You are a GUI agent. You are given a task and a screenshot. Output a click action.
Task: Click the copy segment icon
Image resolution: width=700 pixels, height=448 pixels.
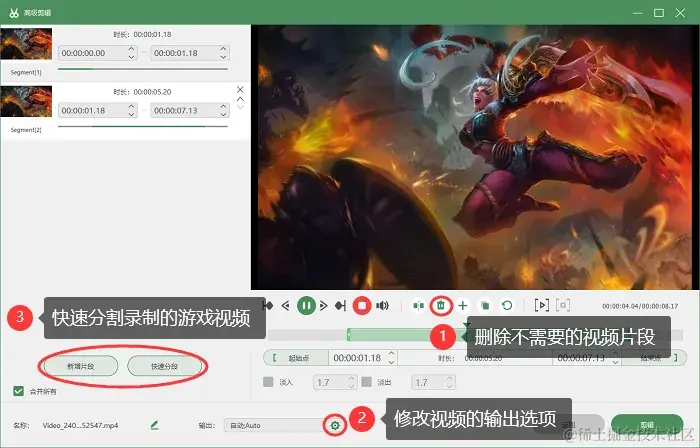[x=485, y=306]
